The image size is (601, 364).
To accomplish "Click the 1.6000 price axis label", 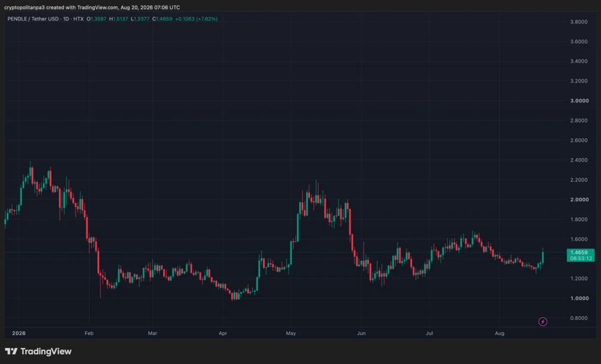I will point(579,239).
